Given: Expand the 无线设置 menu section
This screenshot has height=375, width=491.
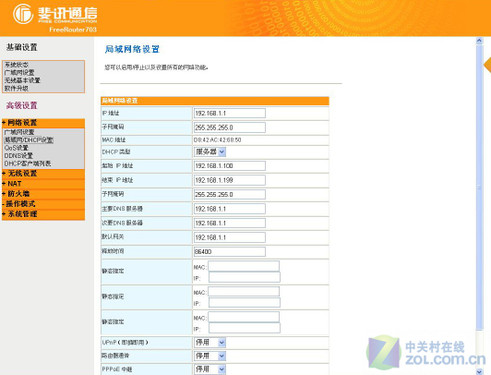Looking at the screenshot, I should 43,173.
